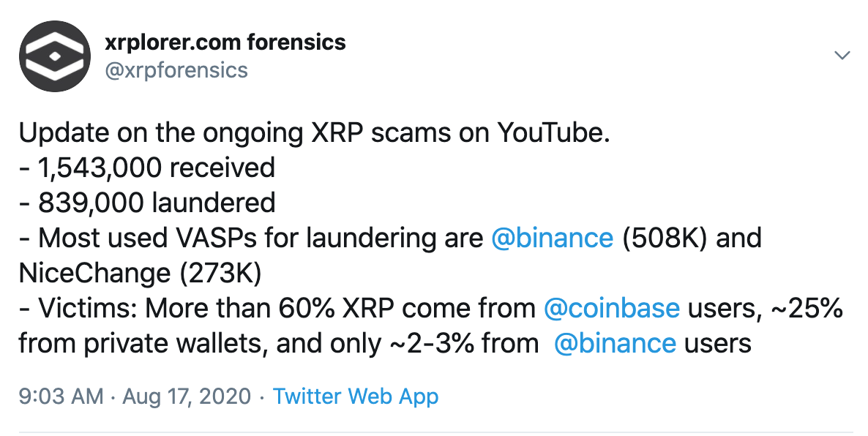The image size is (868, 436).
Task: Open the xrplorer.com forensics profile picture
Action: pyautogui.click(x=54, y=56)
